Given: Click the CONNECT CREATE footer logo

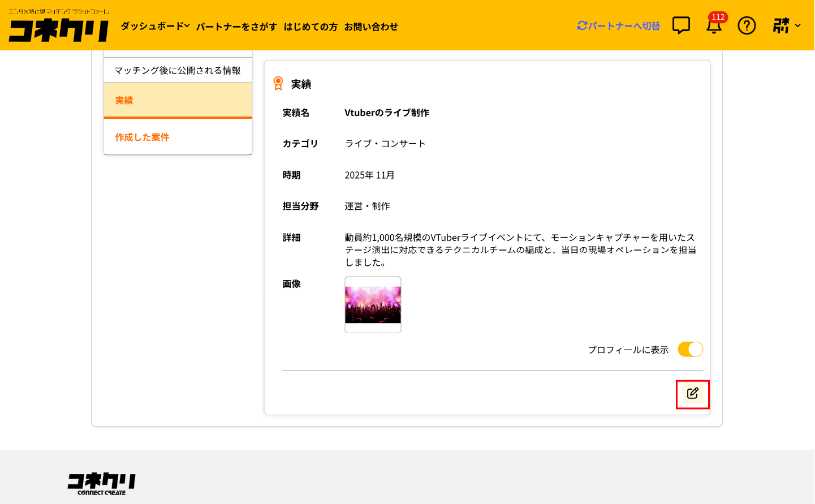Looking at the screenshot, I should click(x=101, y=484).
